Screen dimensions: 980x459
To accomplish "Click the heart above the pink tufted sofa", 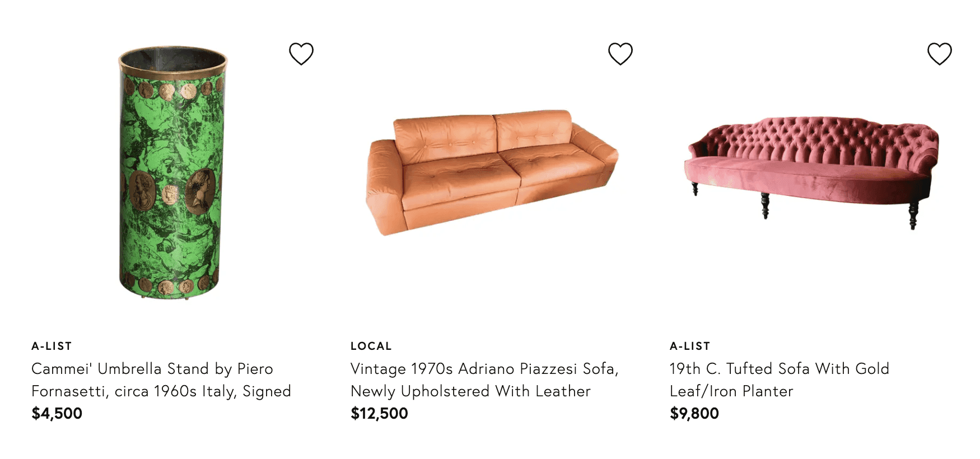I will 939,54.
